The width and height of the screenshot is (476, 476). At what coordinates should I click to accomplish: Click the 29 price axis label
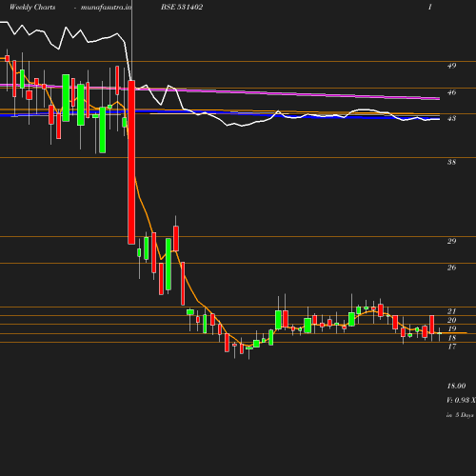[451, 241]
